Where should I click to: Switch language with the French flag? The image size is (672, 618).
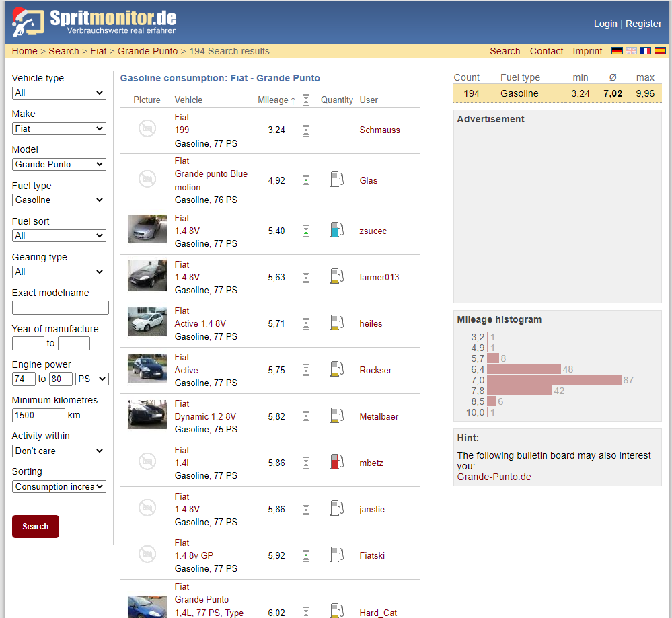coord(645,51)
